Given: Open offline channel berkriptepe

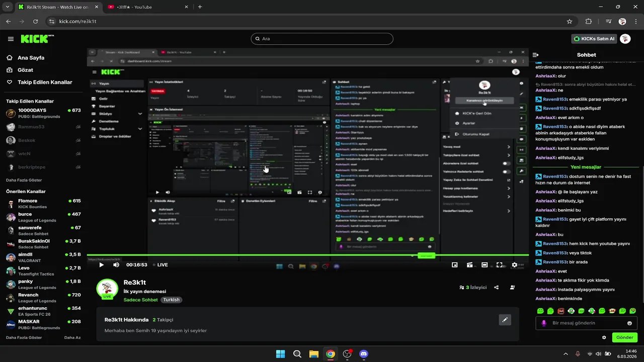Looking at the screenshot, I should (43, 167).
